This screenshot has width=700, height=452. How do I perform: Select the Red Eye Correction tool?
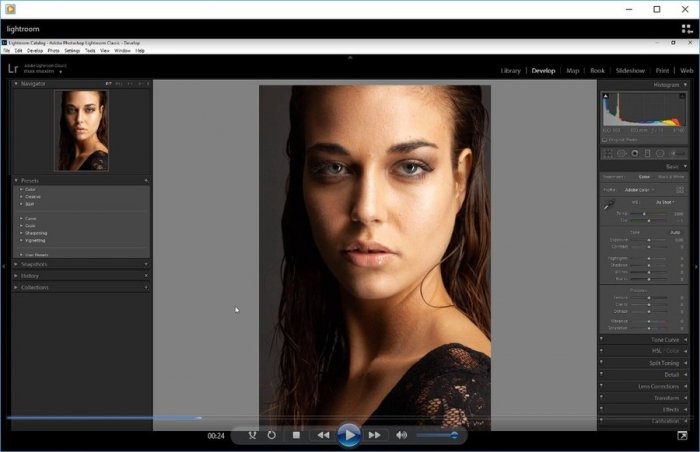[634, 153]
